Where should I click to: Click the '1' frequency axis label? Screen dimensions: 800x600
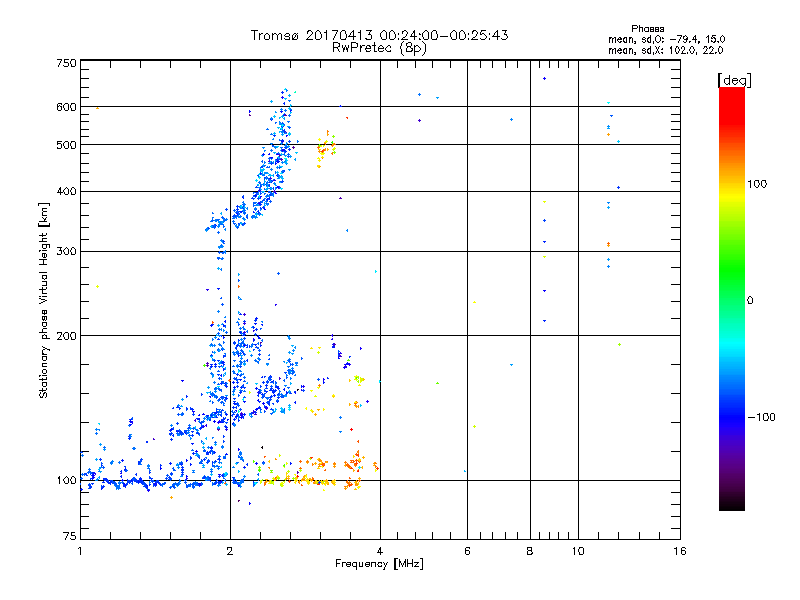point(80,551)
